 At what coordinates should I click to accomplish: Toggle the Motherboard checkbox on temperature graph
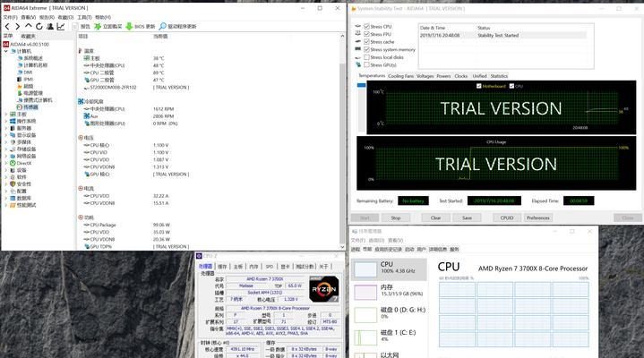pos(478,86)
